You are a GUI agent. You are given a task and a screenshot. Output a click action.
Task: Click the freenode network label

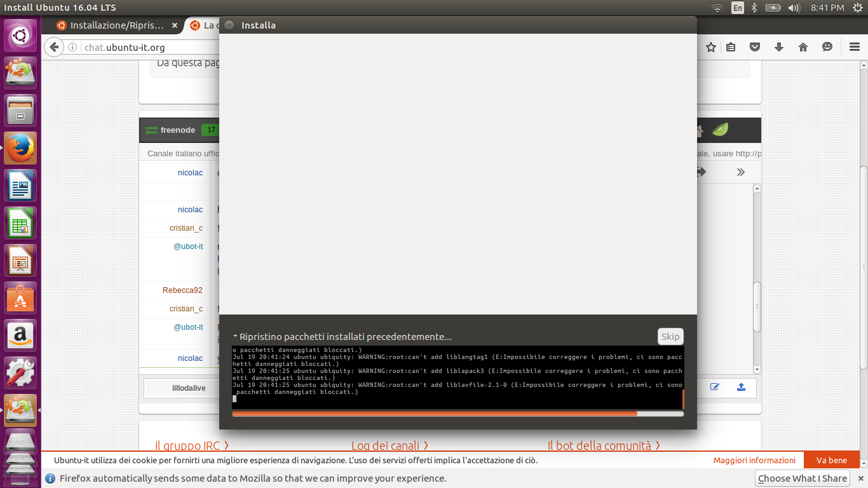point(177,130)
